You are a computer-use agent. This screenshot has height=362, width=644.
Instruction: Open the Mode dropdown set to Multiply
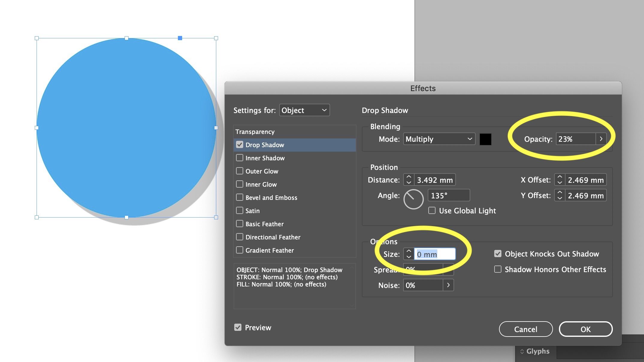pos(439,139)
